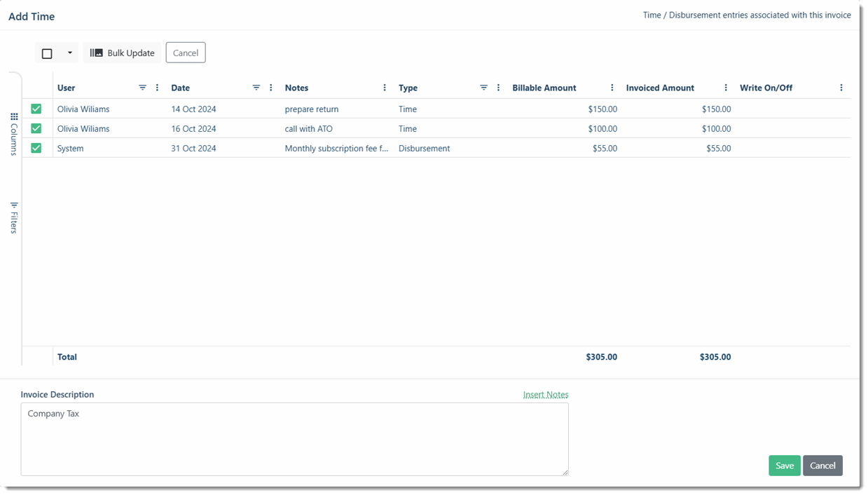Click the 'System' user cell
Viewport: 868px width, 495px height.
[71, 148]
